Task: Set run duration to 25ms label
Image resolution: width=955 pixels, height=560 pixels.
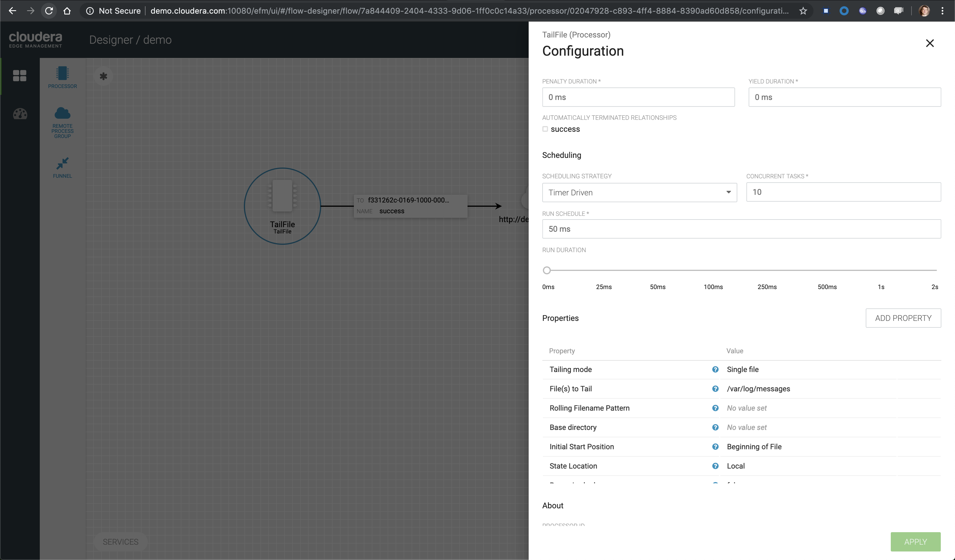Action: tap(604, 287)
